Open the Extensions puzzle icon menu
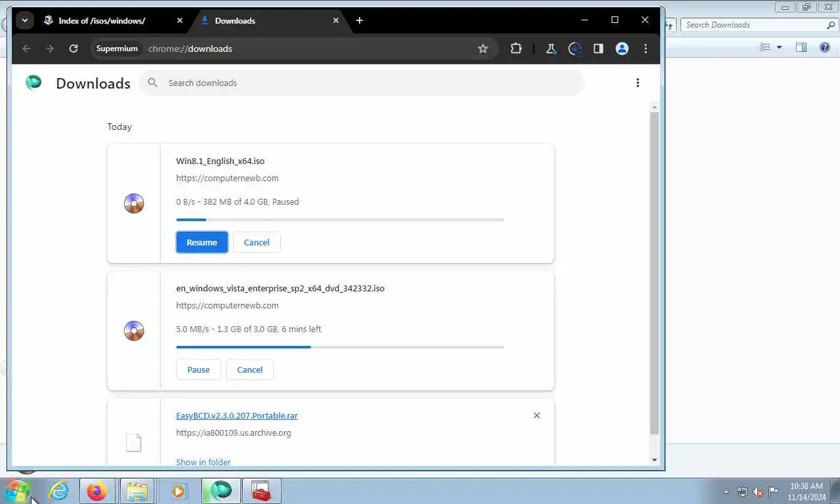Screen dimensions: 840x504 [x=516, y=49]
